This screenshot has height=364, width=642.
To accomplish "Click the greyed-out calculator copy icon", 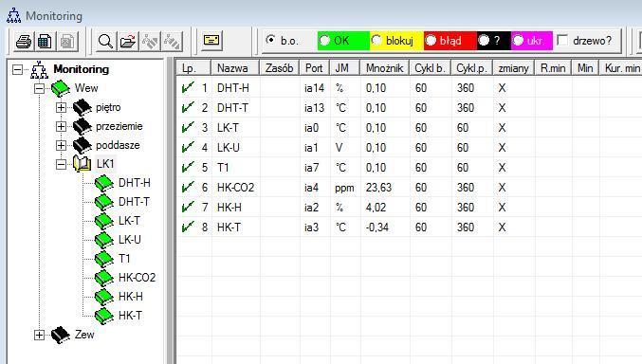I will 66,42.
